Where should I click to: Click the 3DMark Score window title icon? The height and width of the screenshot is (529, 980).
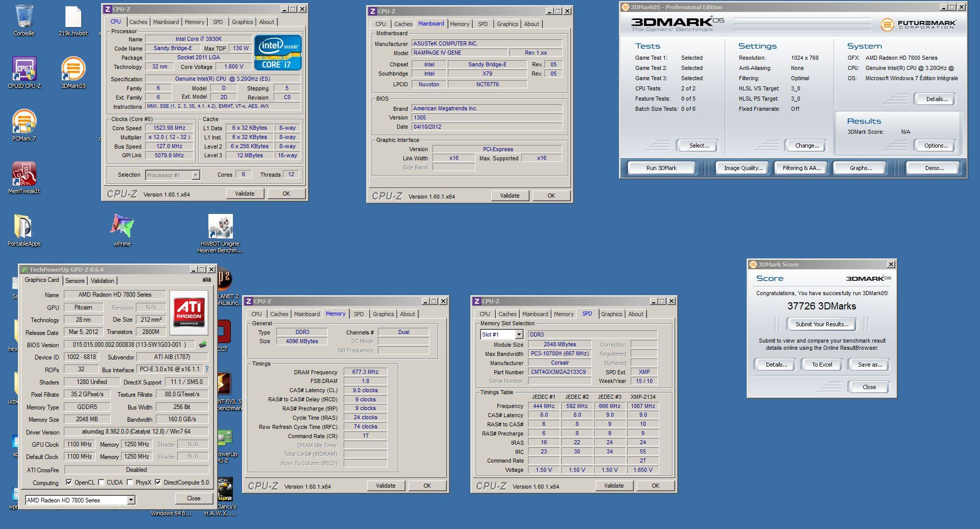point(753,264)
